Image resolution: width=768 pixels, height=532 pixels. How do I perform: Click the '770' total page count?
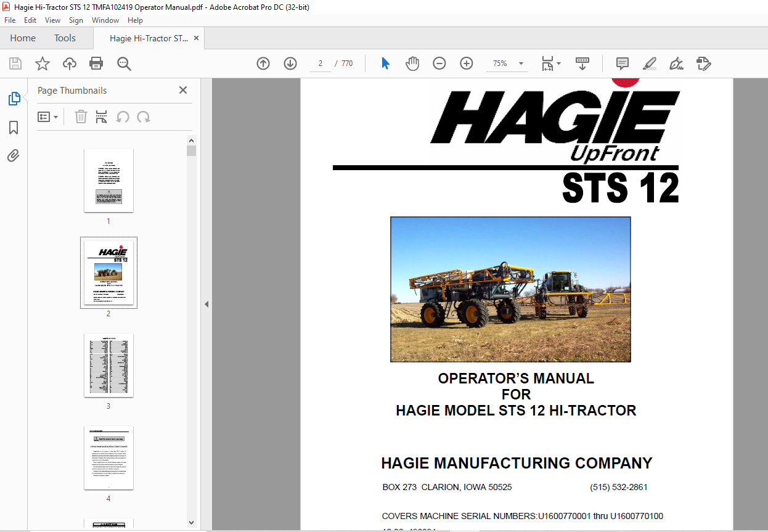[x=347, y=63]
